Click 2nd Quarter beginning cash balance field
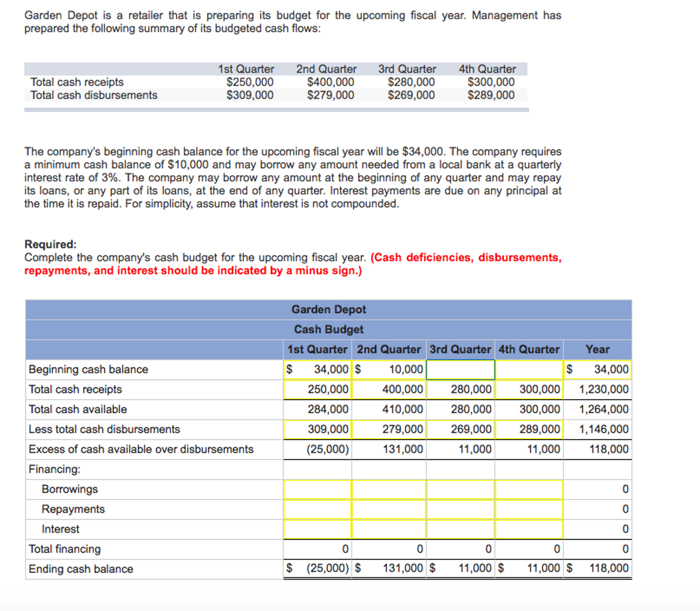This screenshot has height=611, width=700. [389, 369]
